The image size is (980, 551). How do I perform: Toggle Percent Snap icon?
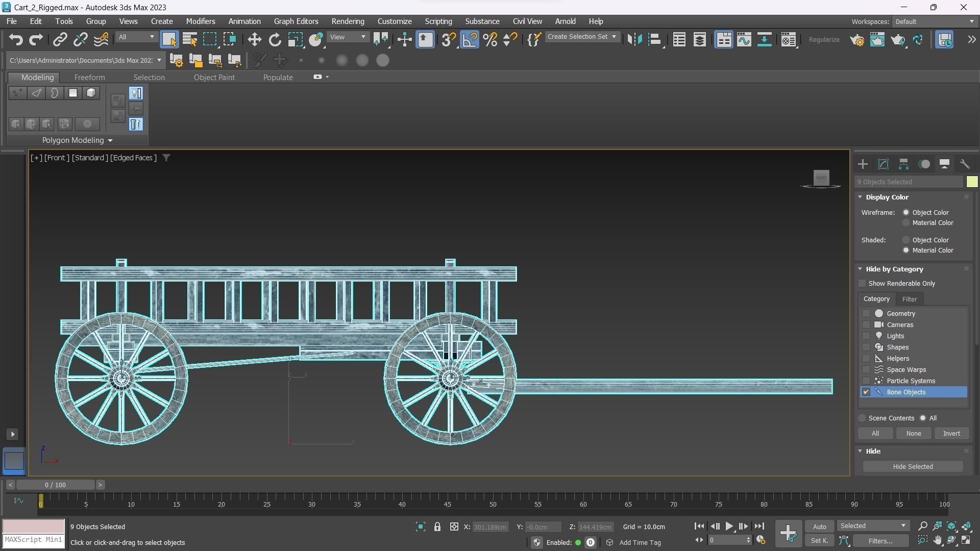[x=490, y=40]
